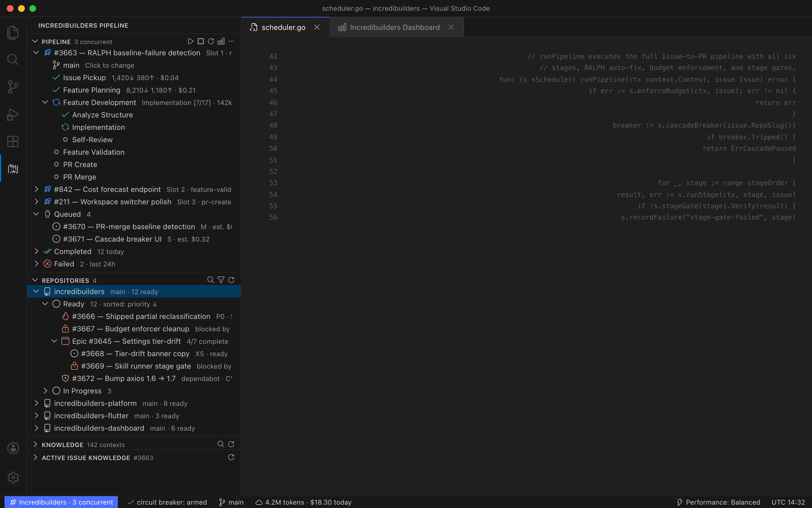Select #3669 Skill runner stage gate
812x508 pixels.
134,366
